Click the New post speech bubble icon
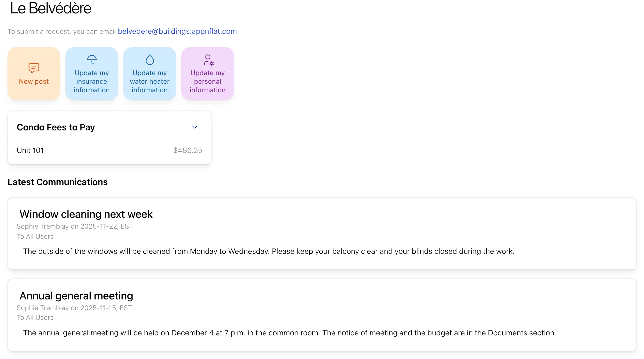This screenshot has width=644, height=359. pos(34,68)
